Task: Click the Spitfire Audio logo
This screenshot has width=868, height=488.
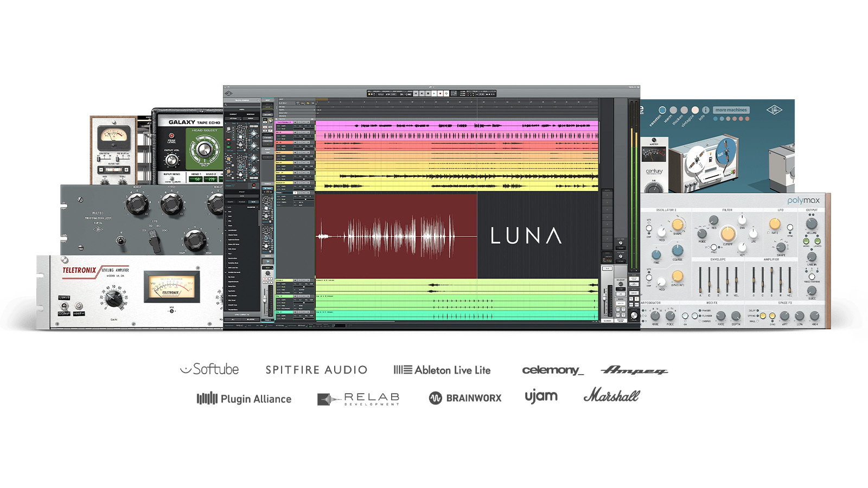Action: pyautogui.click(x=316, y=370)
